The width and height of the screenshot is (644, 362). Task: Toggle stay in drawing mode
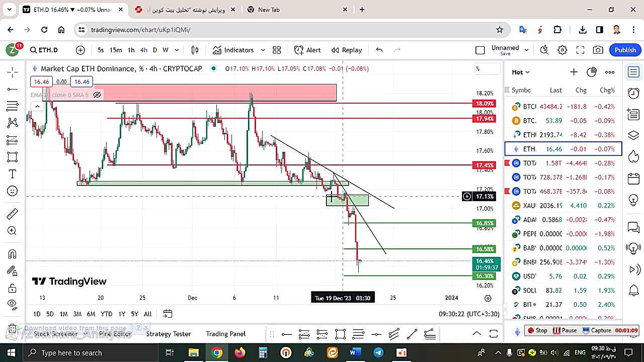tap(13, 271)
